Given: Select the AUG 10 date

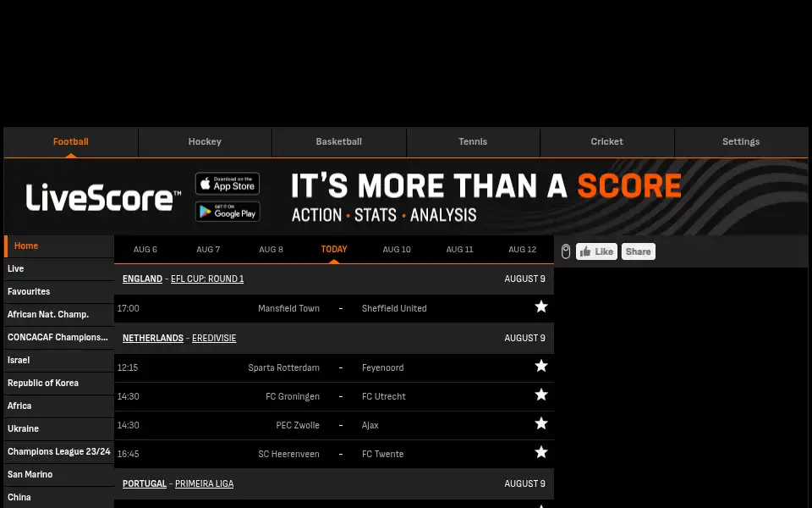Looking at the screenshot, I should [x=397, y=249].
